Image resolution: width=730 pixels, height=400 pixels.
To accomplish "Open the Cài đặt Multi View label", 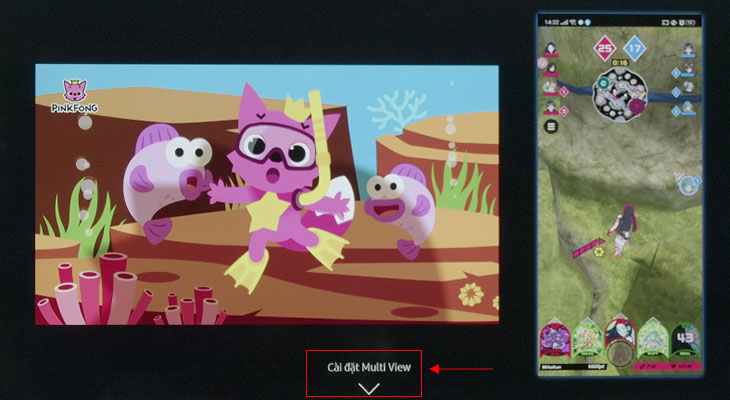I will (x=369, y=367).
